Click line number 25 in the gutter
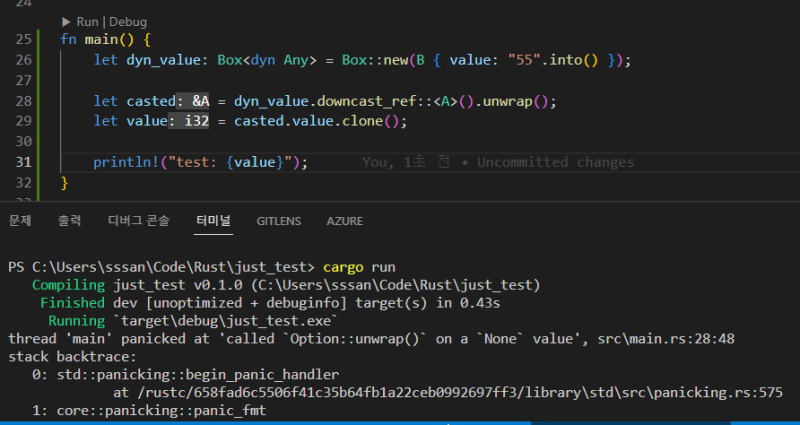The width and height of the screenshot is (800, 425). pyautogui.click(x=24, y=39)
